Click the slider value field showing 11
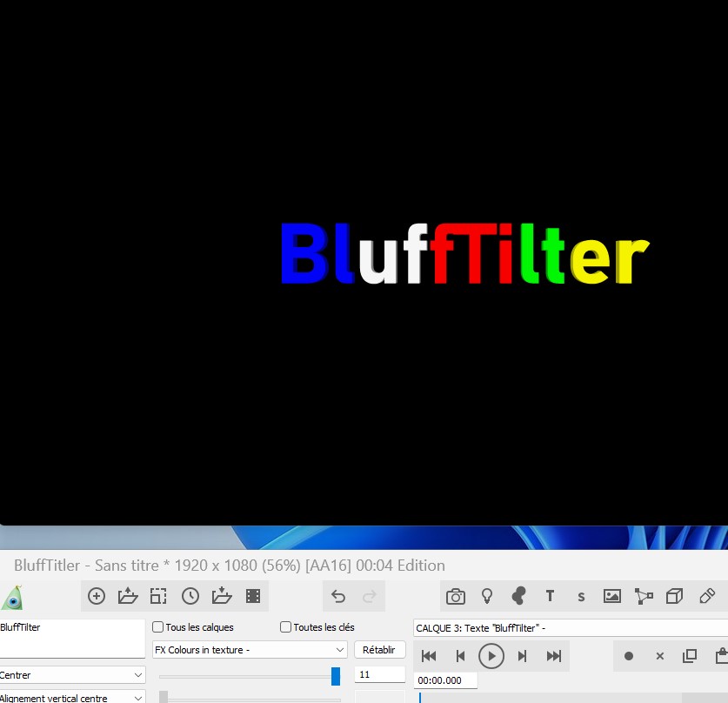Viewport: 728px width, 703px height. (x=380, y=674)
